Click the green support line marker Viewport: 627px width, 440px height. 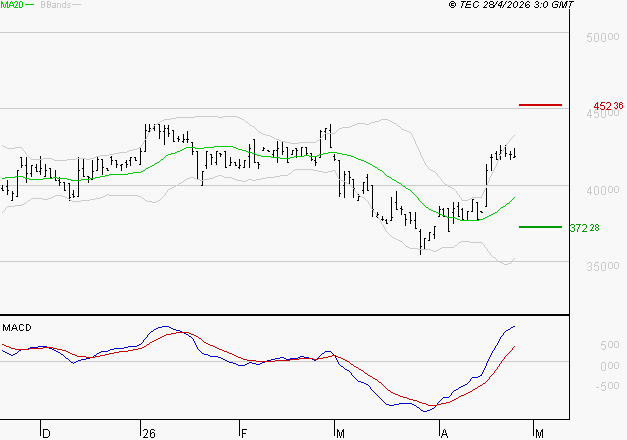click(x=540, y=227)
